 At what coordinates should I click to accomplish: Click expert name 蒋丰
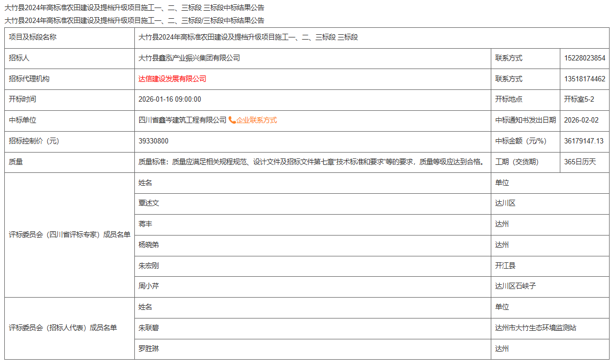coord(144,224)
